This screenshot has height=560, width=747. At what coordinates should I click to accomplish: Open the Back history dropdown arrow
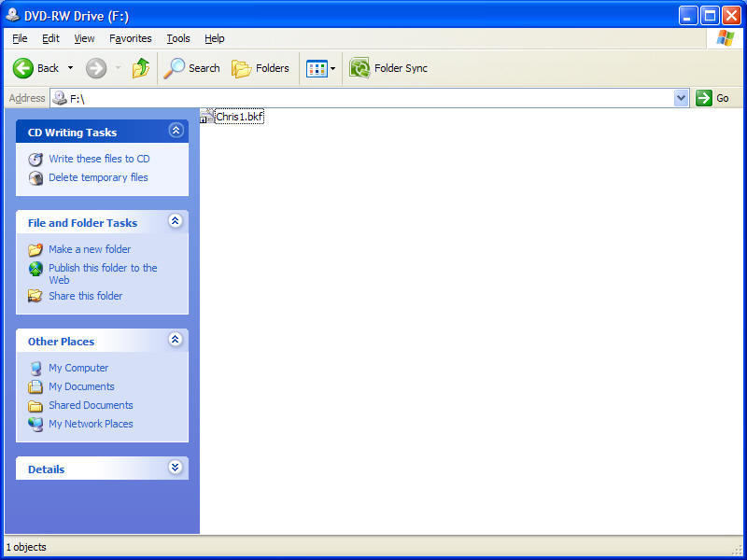pyautogui.click(x=70, y=68)
